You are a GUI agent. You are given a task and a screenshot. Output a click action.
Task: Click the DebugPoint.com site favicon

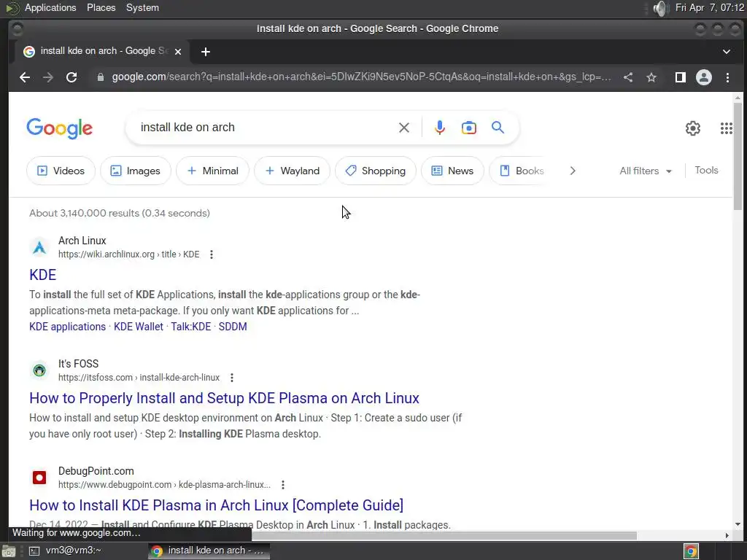39,478
